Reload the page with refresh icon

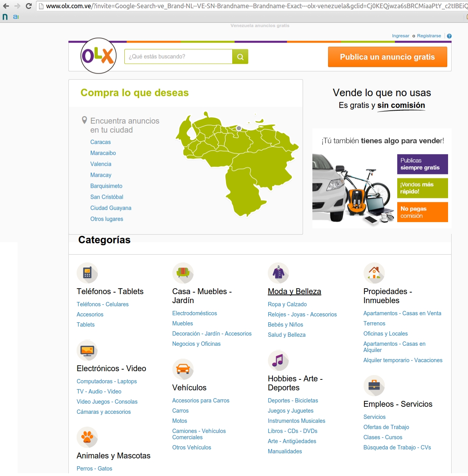click(29, 6)
